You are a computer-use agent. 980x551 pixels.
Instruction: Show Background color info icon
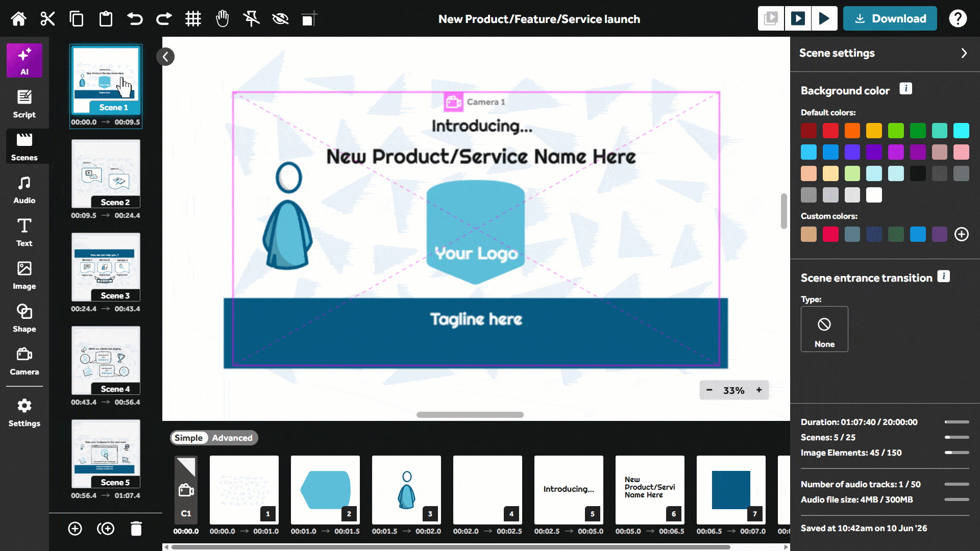click(x=905, y=88)
